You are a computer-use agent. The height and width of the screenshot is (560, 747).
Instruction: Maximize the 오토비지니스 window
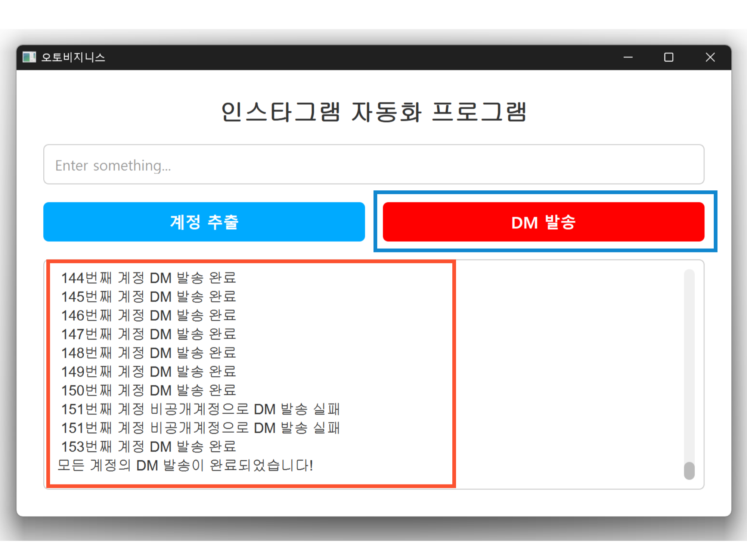669,57
